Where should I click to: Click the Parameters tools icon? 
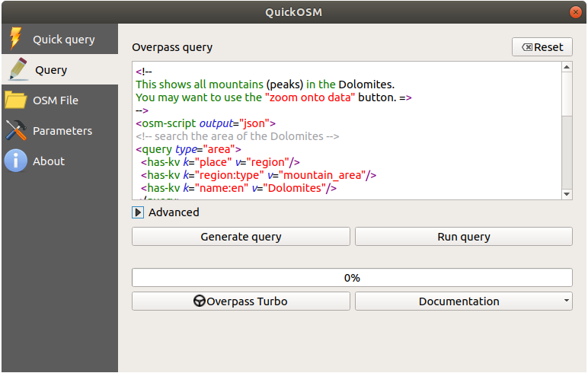15,130
